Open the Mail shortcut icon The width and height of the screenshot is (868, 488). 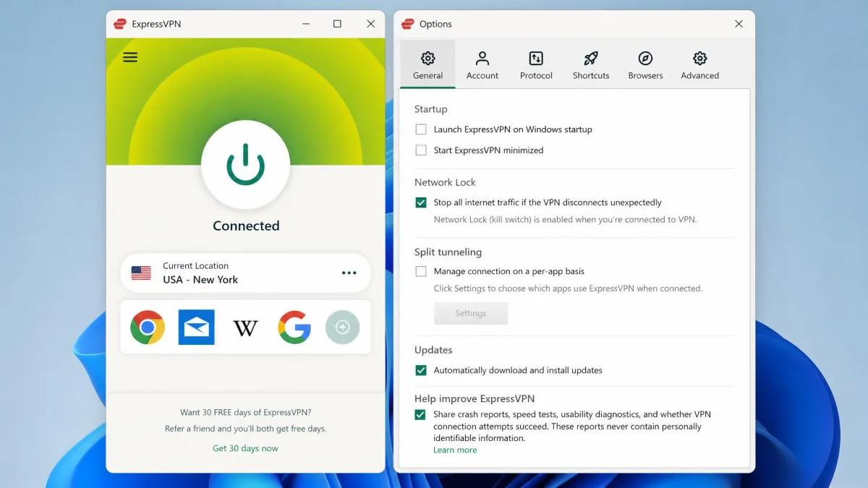point(197,328)
